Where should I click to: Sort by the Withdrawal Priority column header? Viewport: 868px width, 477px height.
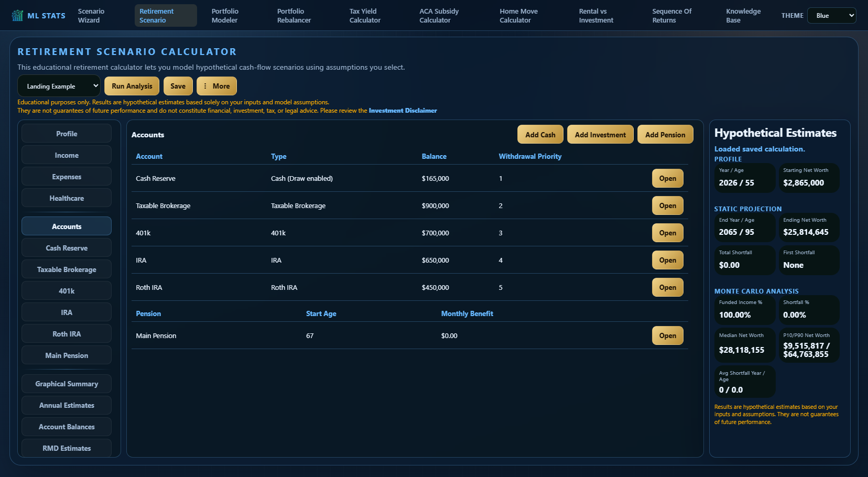pyautogui.click(x=530, y=156)
